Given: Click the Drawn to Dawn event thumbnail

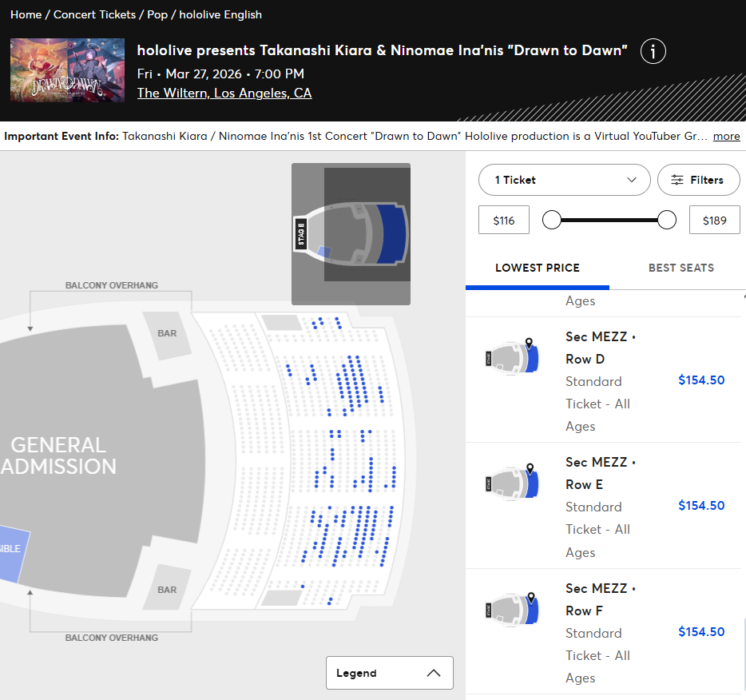Looking at the screenshot, I should [67, 70].
